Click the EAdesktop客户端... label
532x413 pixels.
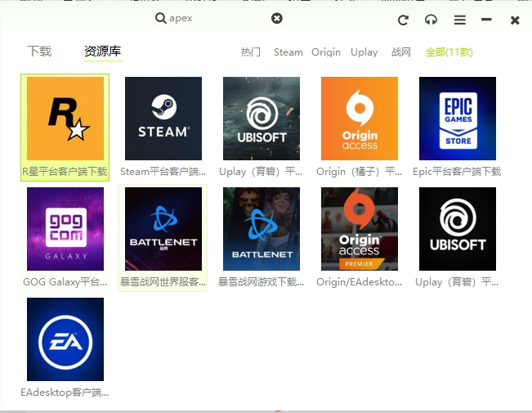pyautogui.click(x=65, y=393)
